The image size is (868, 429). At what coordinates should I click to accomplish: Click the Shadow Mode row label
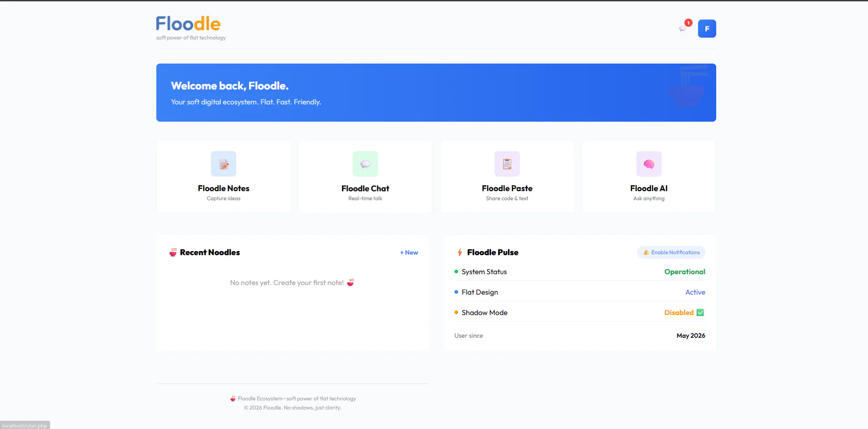(x=484, y=313)
